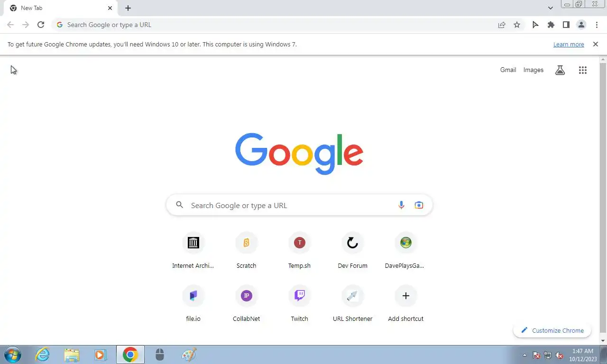This screenshot has height=364, width=607.
Task: Open the file.io shortcut
Action: click(x=193, y=304)
